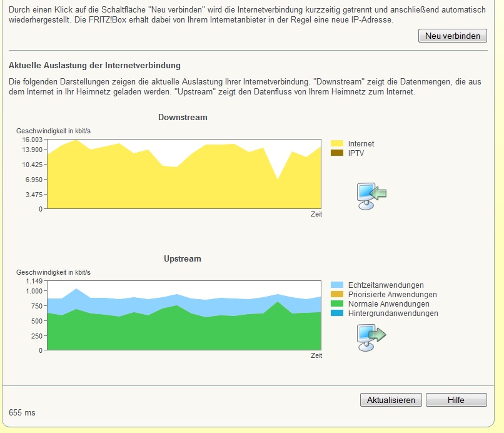504x433 pixels.
Task: Click the orange Priorisierte Anwendungen swatch
Action: tap(337, 294)
